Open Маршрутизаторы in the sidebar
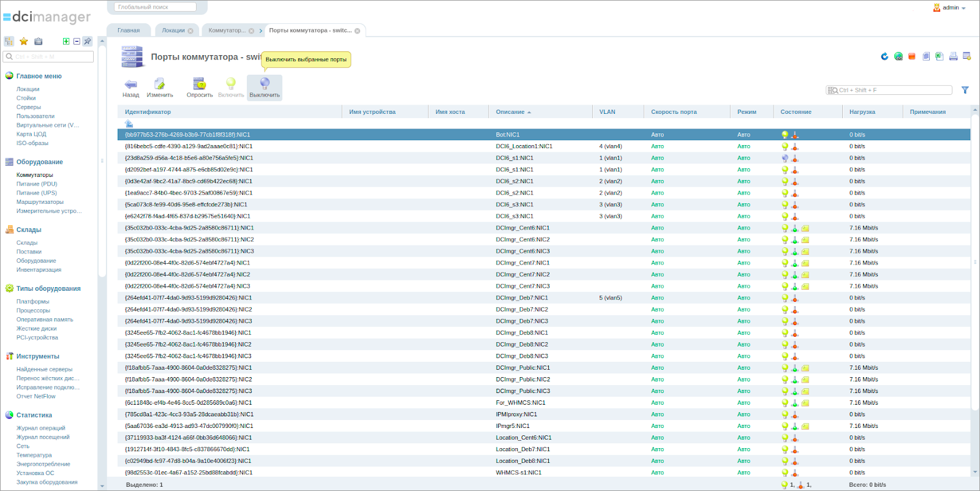This screenshot has width=980, height=491. pos(40,202)
